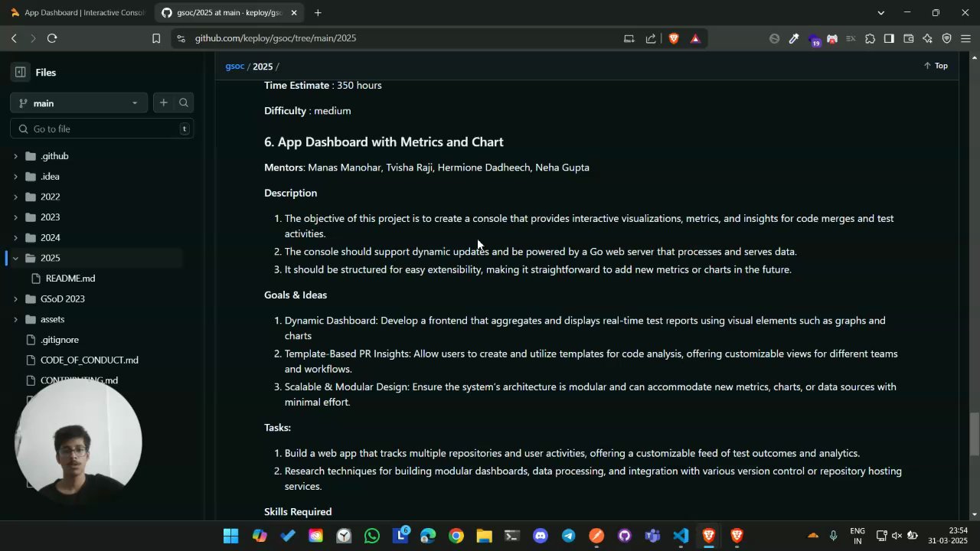Click the address bar URL

click(x=276, y=38)
